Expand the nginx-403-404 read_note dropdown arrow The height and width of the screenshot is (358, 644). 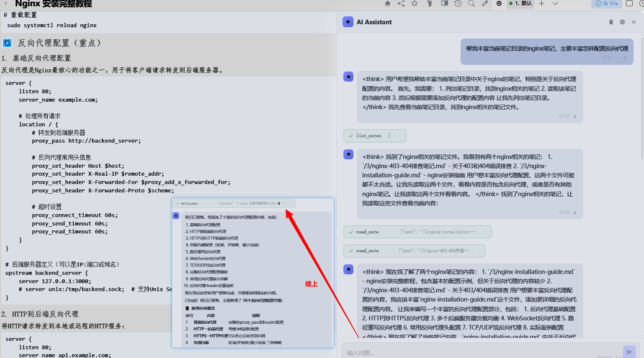coord(478,251)
